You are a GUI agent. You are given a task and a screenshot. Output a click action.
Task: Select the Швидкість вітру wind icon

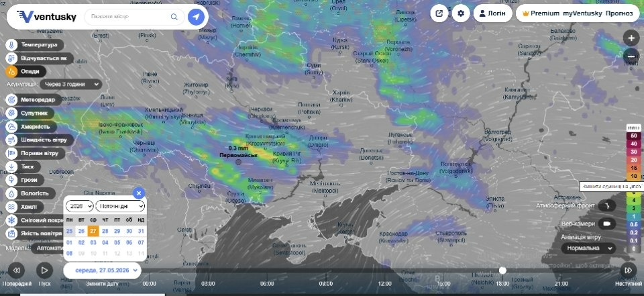(x=11, y=140)
